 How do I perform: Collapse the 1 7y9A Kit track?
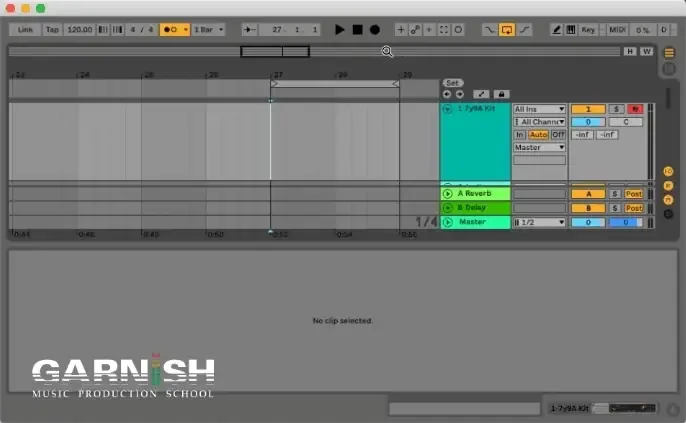coord(447,109)
